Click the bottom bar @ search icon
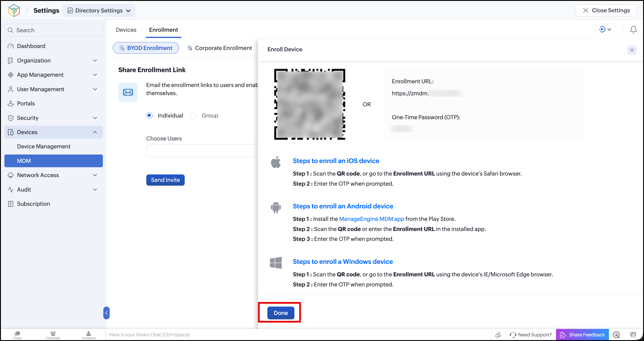This screenshot has height=341, width=644. coord(616,335)
